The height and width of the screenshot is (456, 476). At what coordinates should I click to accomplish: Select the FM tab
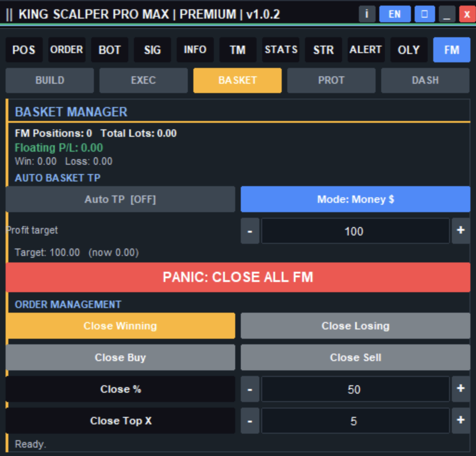click(452, 50)
